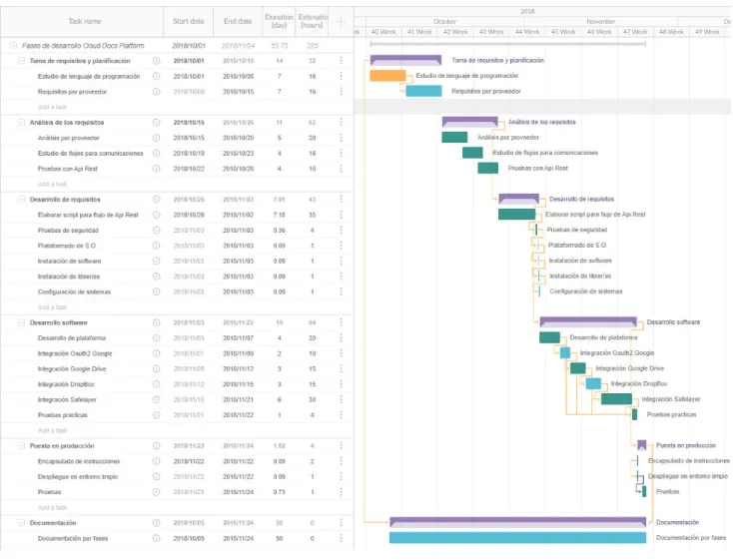Select the Elaborar script Gantt bar
Image resolution: width=733 pixels, height=560 pixels.
click(516, 214)
